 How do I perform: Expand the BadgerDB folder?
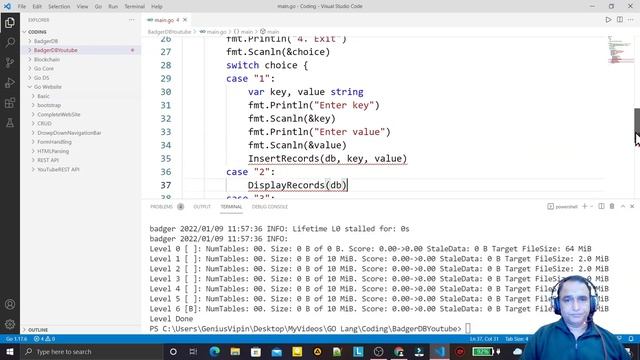pyautogui.click(x=46, y=41)
